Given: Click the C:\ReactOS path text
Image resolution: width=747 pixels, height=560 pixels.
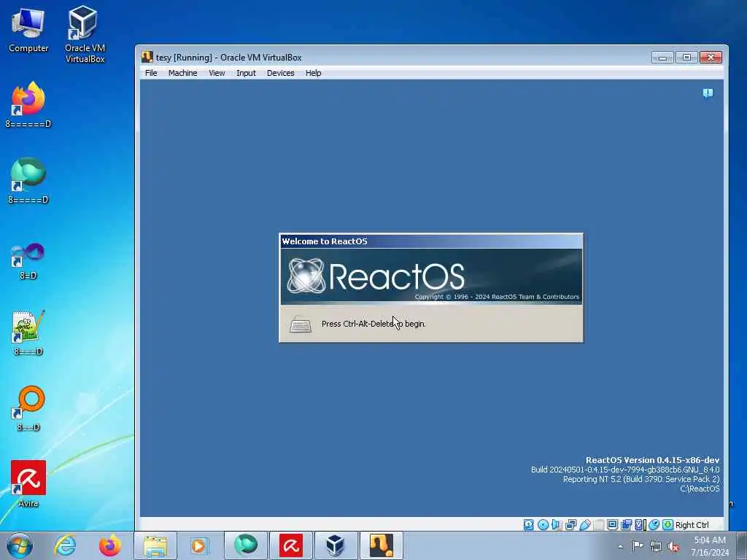Looking at the screenshot, I should [x=700, y=489].
